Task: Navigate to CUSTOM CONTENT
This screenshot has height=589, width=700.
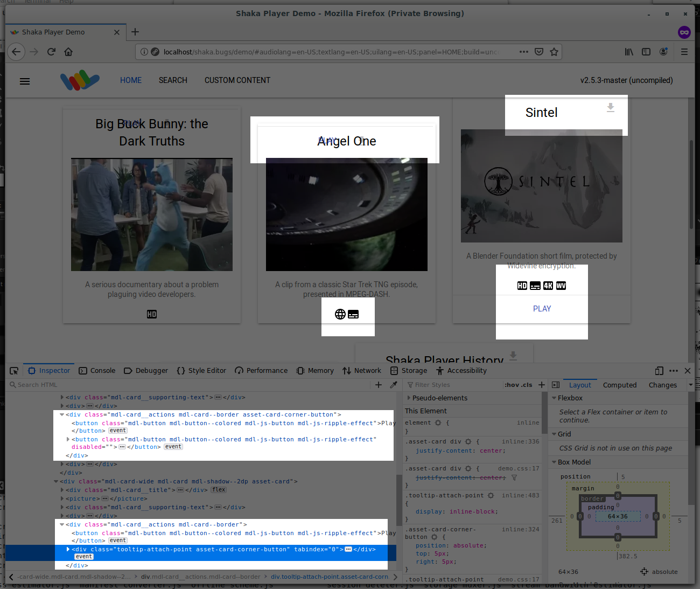Action: click(x=237, y=80)
